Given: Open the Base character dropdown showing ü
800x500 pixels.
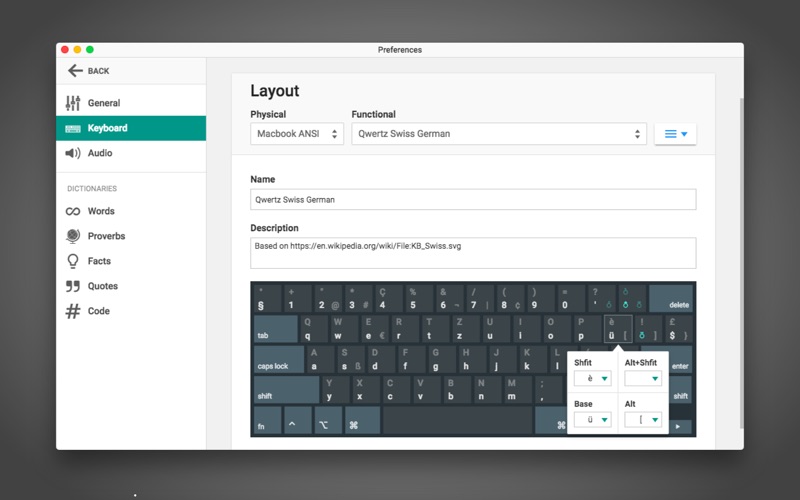Looking at the screenshot, I should [x=592, y=420].
